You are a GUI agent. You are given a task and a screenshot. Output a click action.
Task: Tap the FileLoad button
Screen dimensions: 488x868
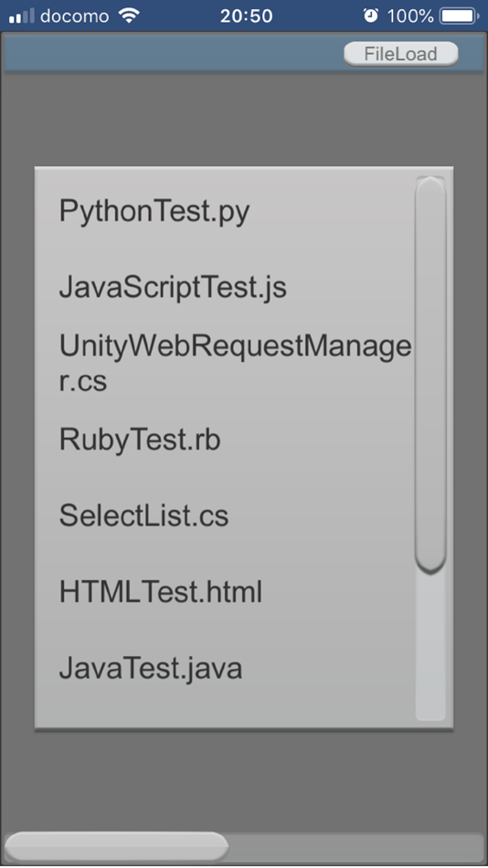[400, 54]
